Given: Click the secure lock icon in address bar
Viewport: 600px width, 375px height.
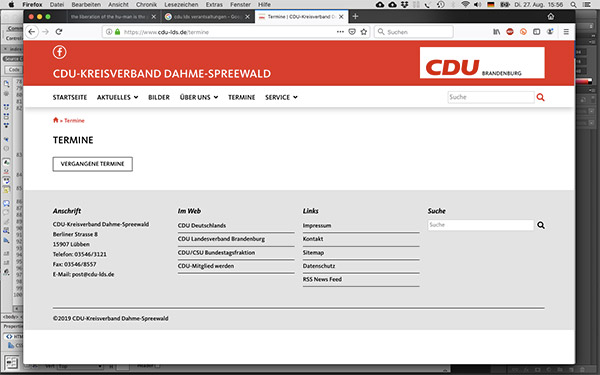Looking at the screenshot, I should (x=117, y=32).
